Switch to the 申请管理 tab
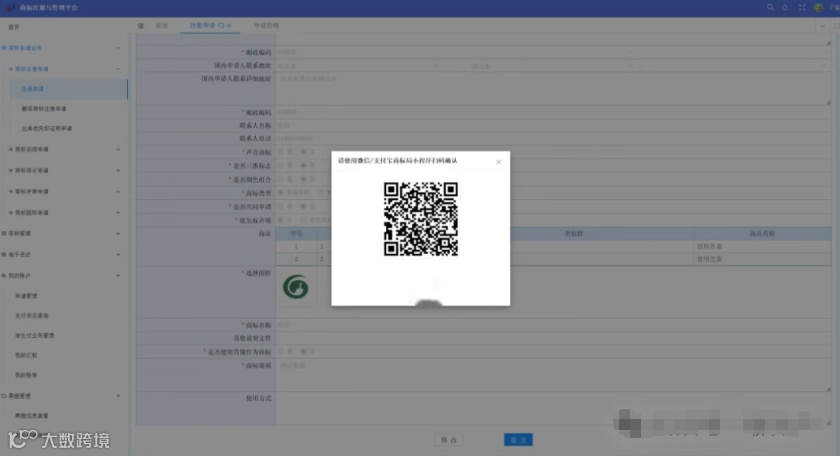Image resolution: width=840 pixels, height=456 pixels. (266, 25)
